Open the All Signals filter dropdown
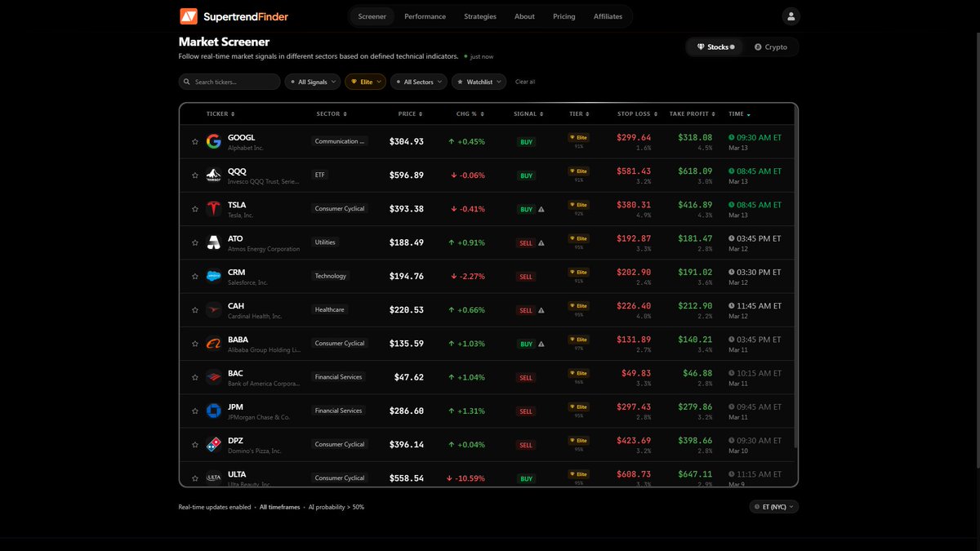Screen dimensions: 980x551 (313, 82)
